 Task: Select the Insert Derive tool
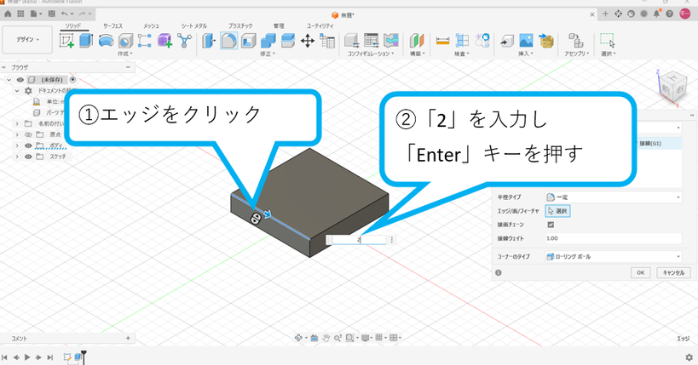(x=507, y=41)
